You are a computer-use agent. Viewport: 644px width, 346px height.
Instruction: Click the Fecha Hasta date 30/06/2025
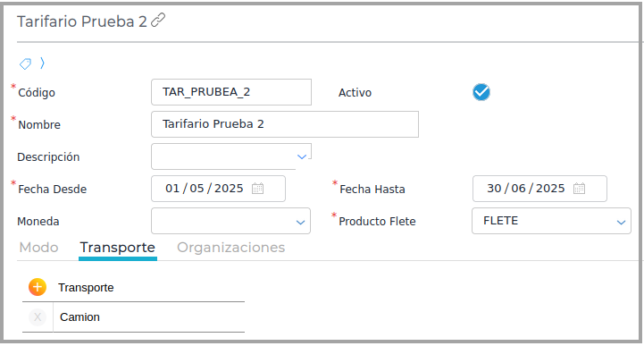click(x=526, y=189)
